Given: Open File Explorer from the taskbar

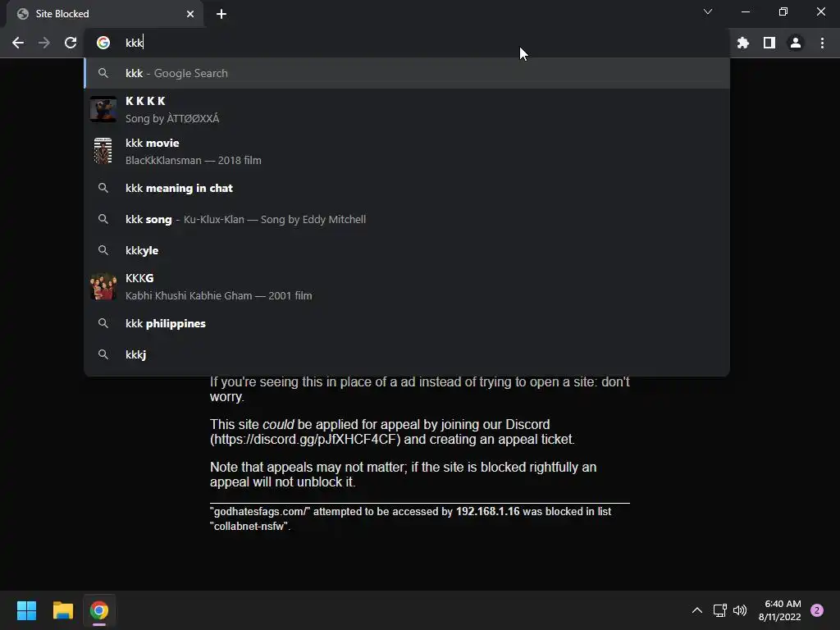Looking at the screenshot, I should click(62, 610).
